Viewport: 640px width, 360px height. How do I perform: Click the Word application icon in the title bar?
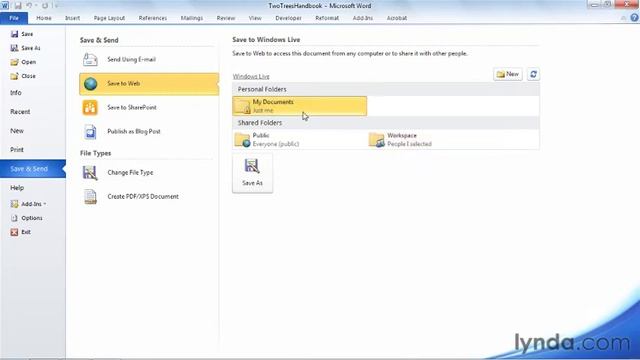(4, 5)
